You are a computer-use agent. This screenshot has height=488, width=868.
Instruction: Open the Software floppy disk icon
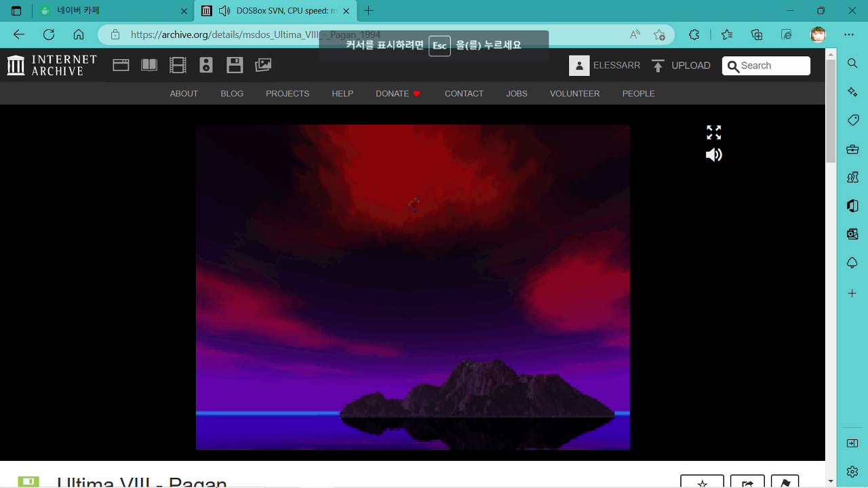coord(235,65)
